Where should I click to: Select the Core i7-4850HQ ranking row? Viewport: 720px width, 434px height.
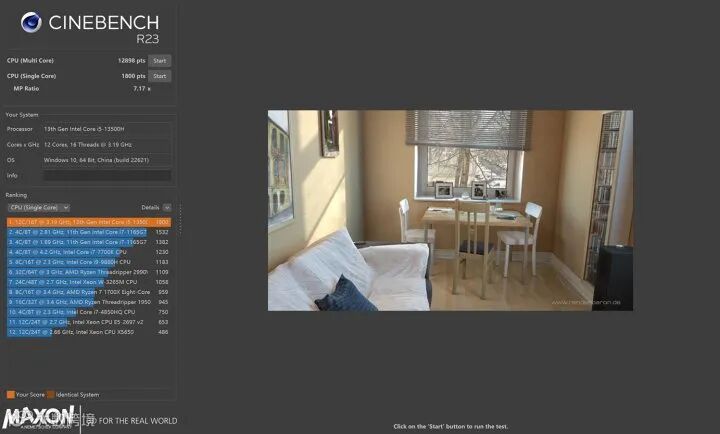pos(89,312)
